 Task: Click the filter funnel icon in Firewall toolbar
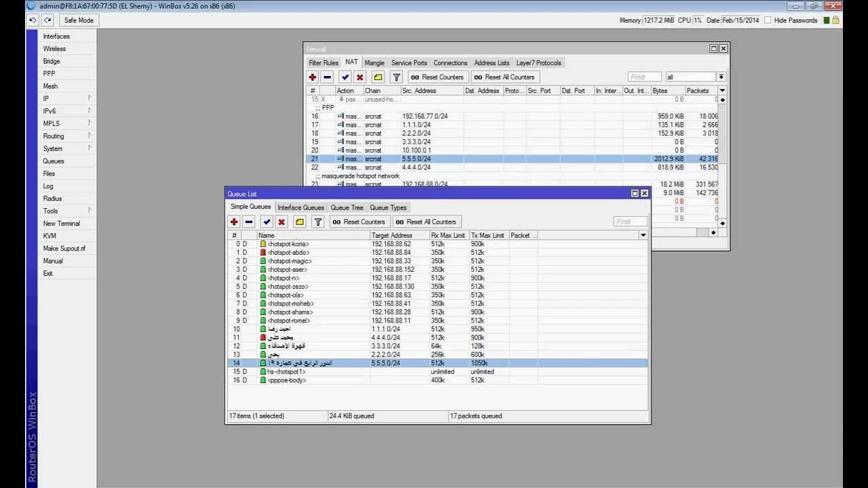397,77
